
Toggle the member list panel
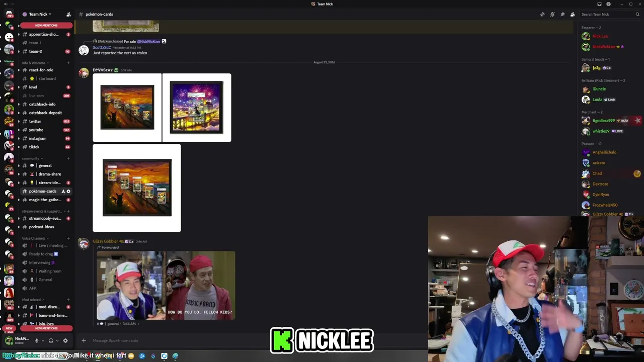[x=573, y=14]
